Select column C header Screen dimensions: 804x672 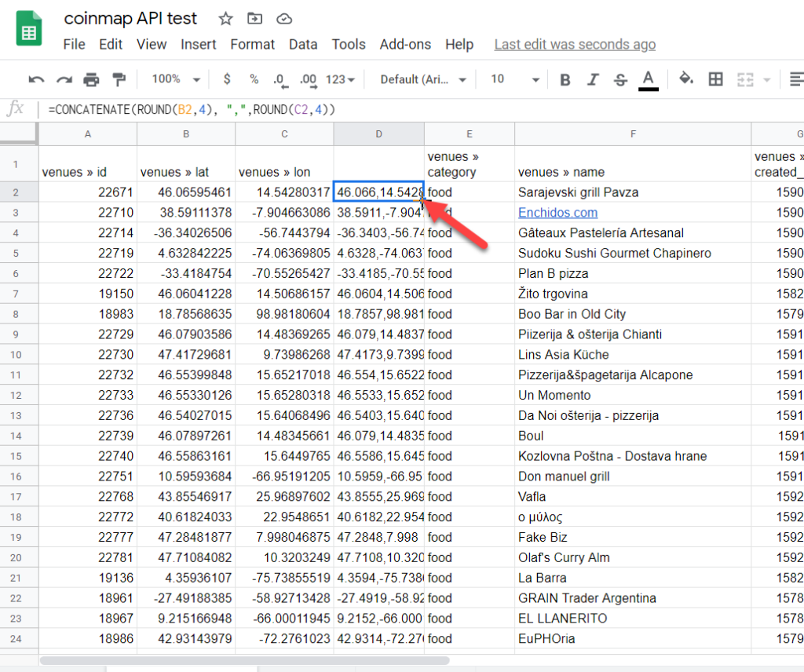click(284, 134)
